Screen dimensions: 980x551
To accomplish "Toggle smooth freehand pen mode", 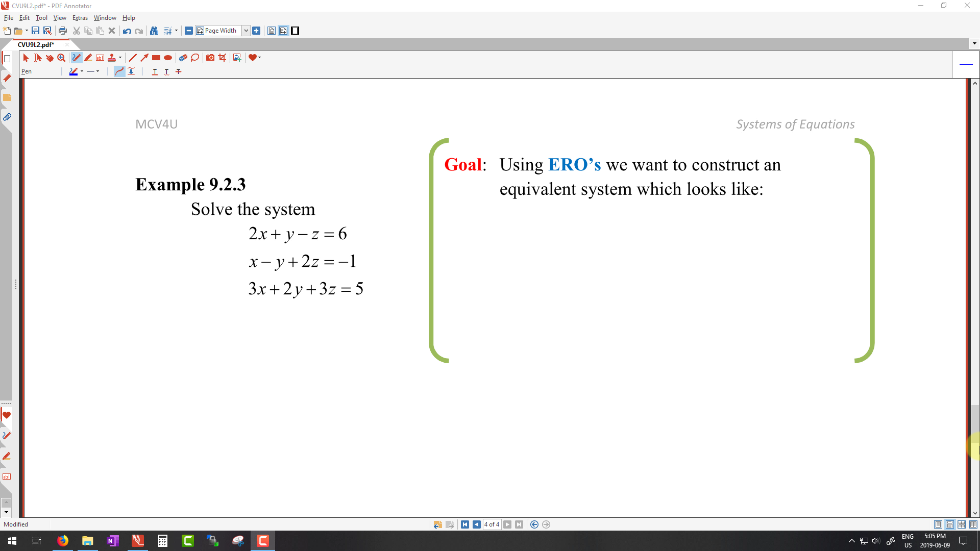I will click(x=119, y=71).
